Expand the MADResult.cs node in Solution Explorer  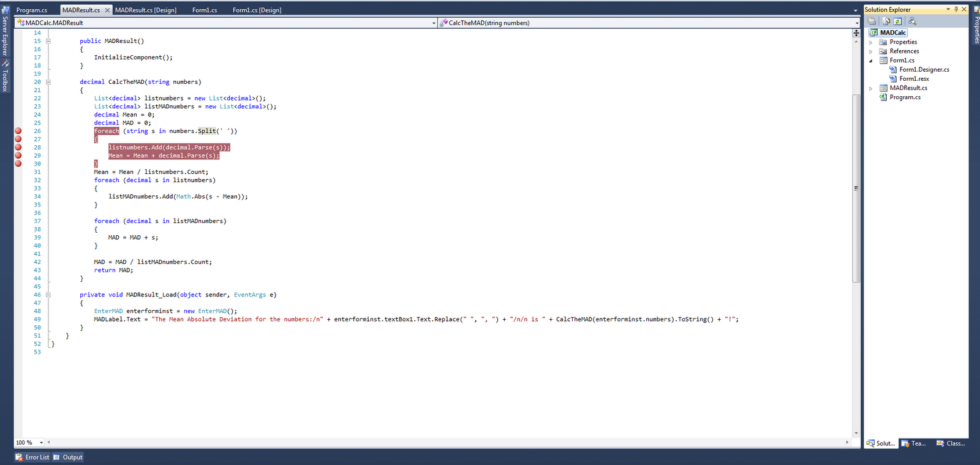click(871, 88)
